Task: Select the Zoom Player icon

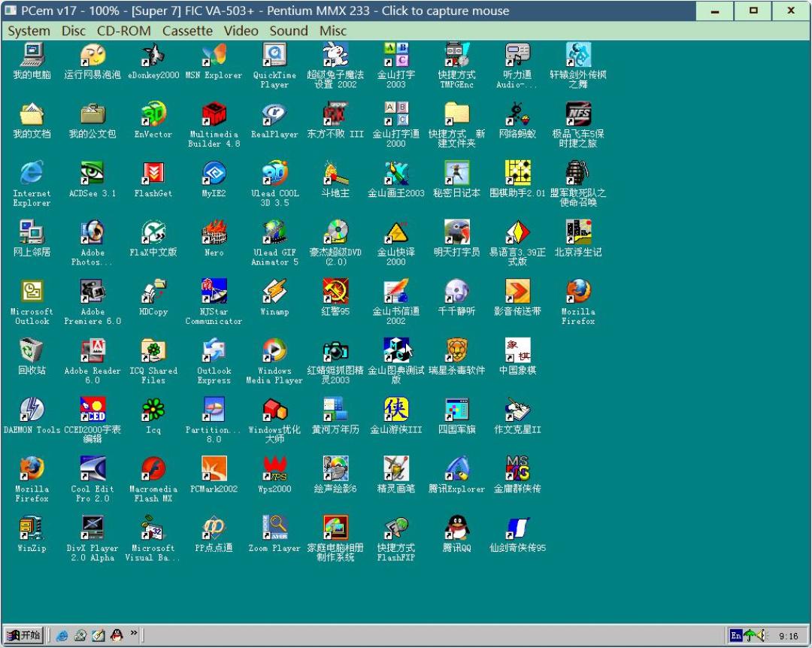Action: pyautogui.click(x=274, y=535)
